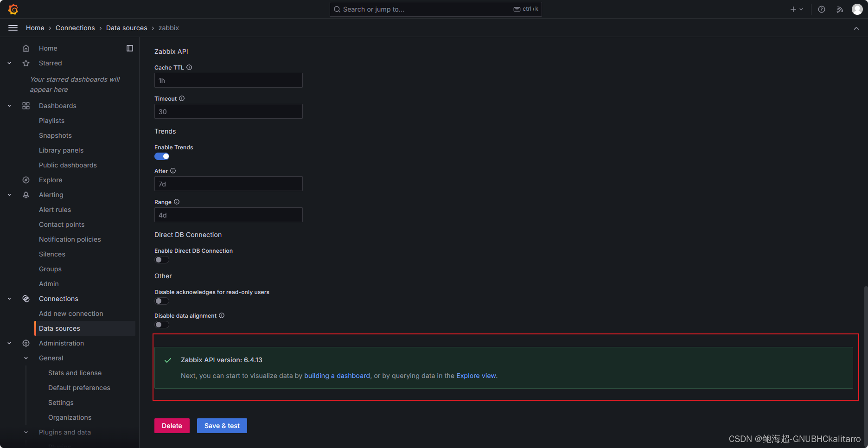Screen dimensions: 868x448
Task: Open Contact points in sidebar
Action: pyautogui.click(x=62, y=224)
